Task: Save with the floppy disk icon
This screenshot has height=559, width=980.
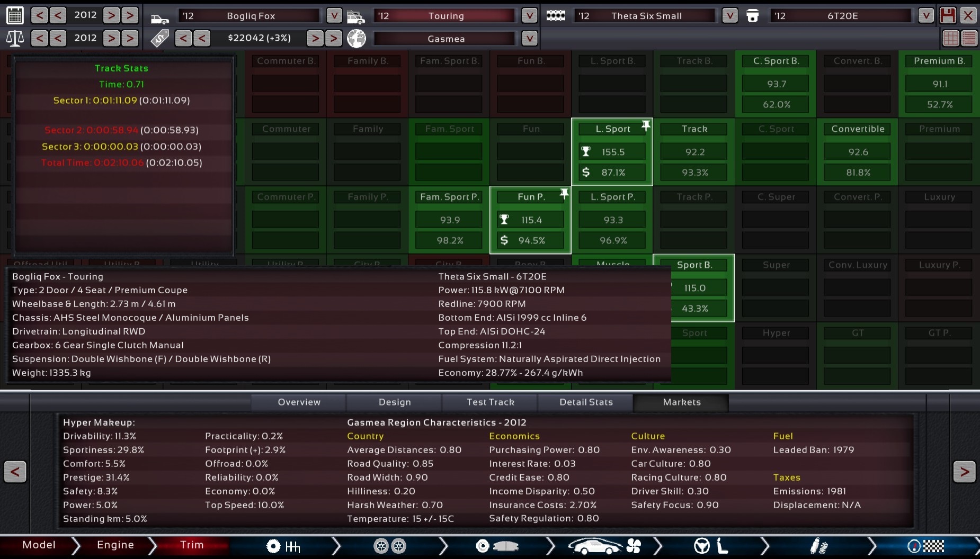Action: pos(948,15)
